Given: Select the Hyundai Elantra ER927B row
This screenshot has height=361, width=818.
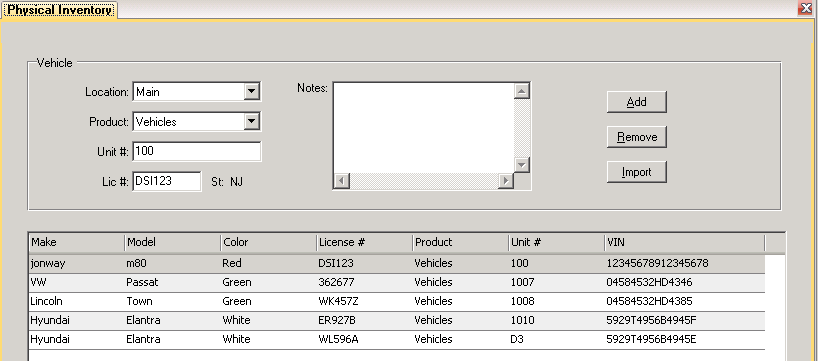Looking at the screenshot, I should point(397,320).
